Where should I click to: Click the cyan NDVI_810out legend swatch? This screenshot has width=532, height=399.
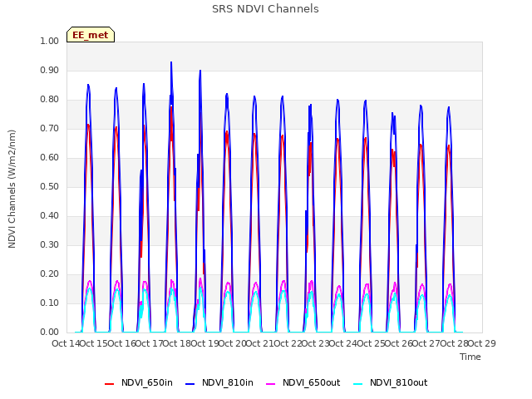[358, 384]
